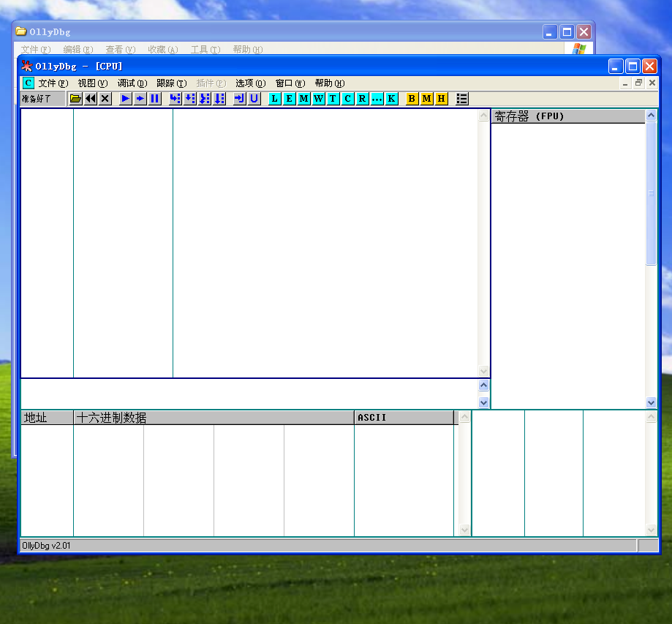The image size is (672, 624).
Task: Click the 十六进制数据 column header
Action: coord(214,418)
